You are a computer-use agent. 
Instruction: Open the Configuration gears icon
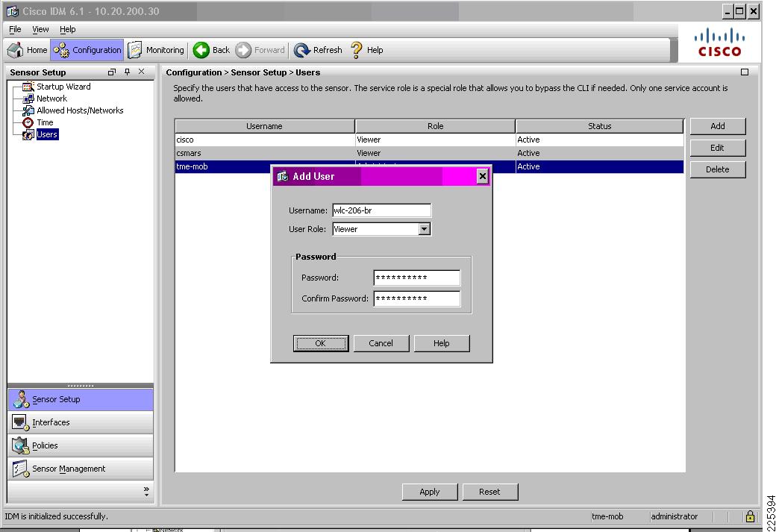click(61, 50)
